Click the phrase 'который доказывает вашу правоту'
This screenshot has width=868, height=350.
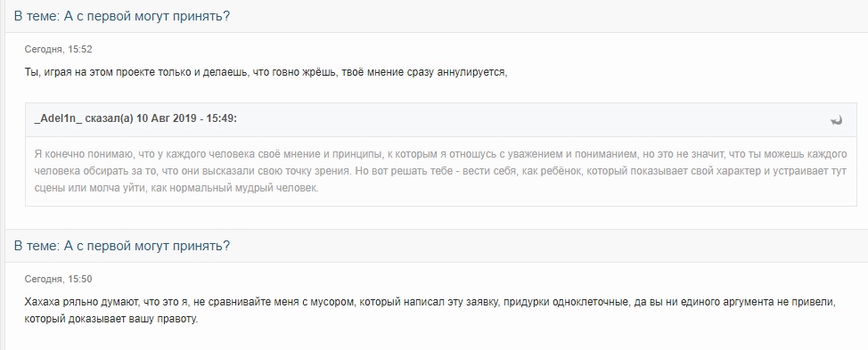click(111, 320)
